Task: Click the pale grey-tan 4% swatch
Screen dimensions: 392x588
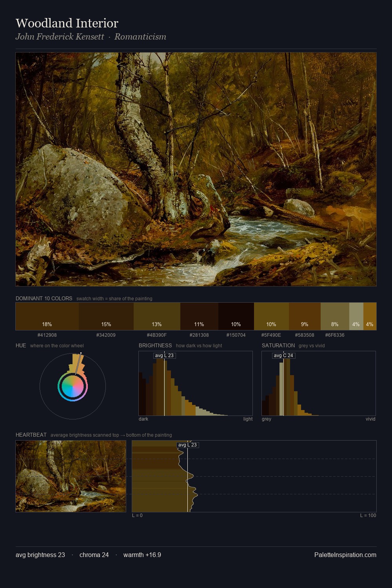Action: (x=356, y=316)
